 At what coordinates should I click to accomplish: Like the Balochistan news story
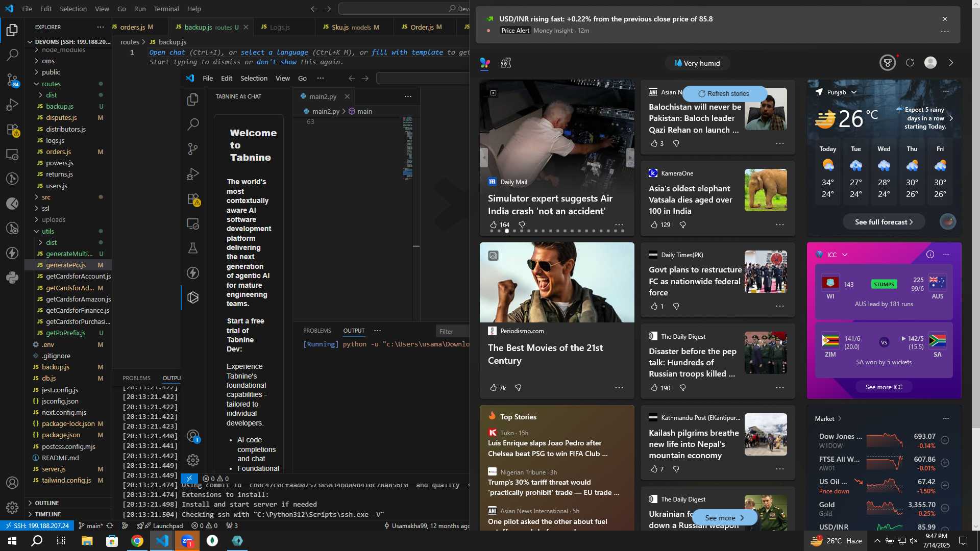(x=654, y=143)
